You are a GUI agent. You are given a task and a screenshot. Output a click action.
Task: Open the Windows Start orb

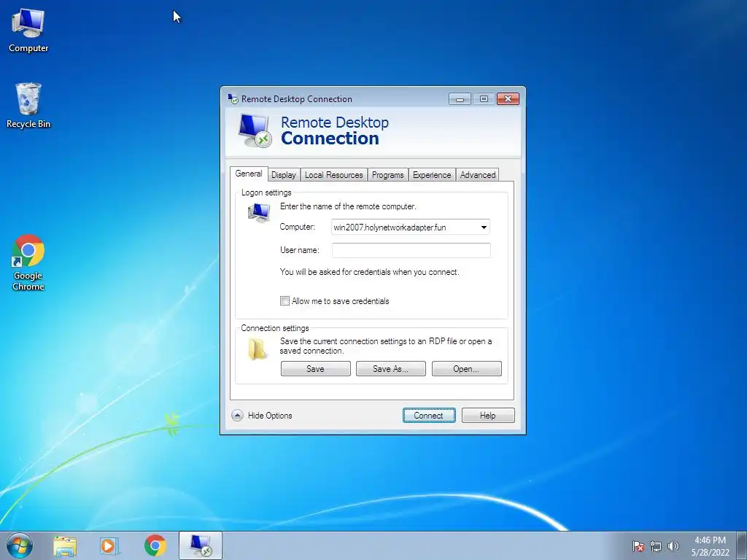click(x=20, y=545)
